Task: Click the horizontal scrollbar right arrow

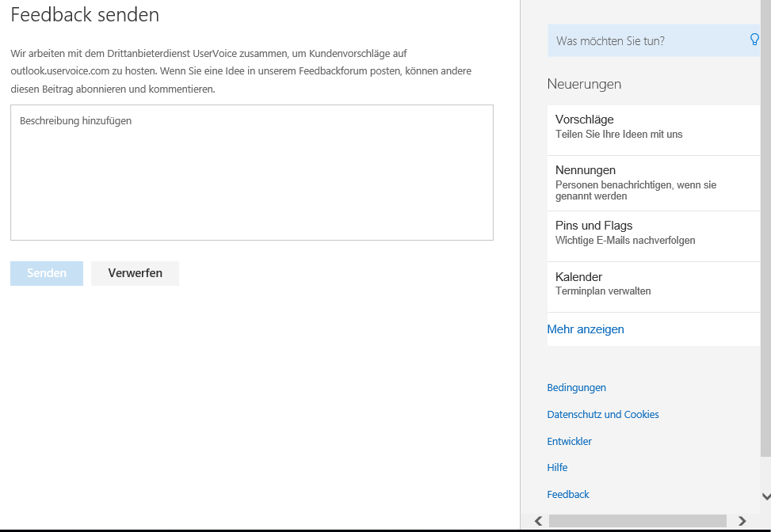Action: click(742, 521)
